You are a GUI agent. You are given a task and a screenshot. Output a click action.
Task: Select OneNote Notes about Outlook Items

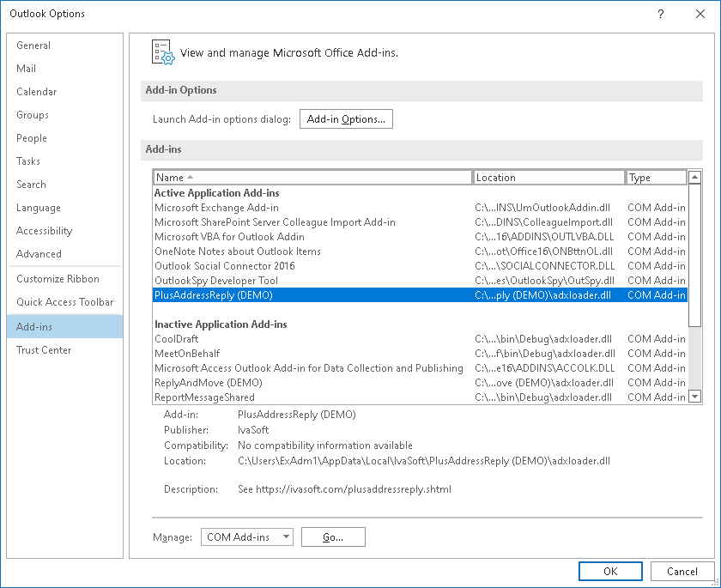420,252
